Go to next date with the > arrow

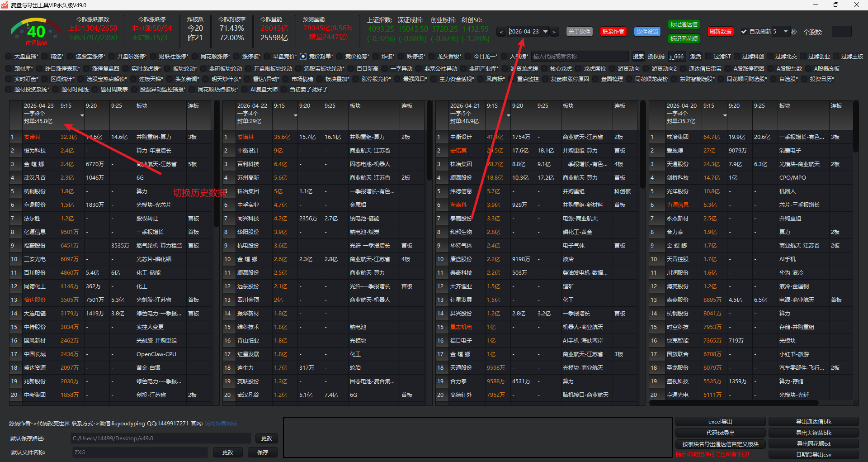[554, 32]
